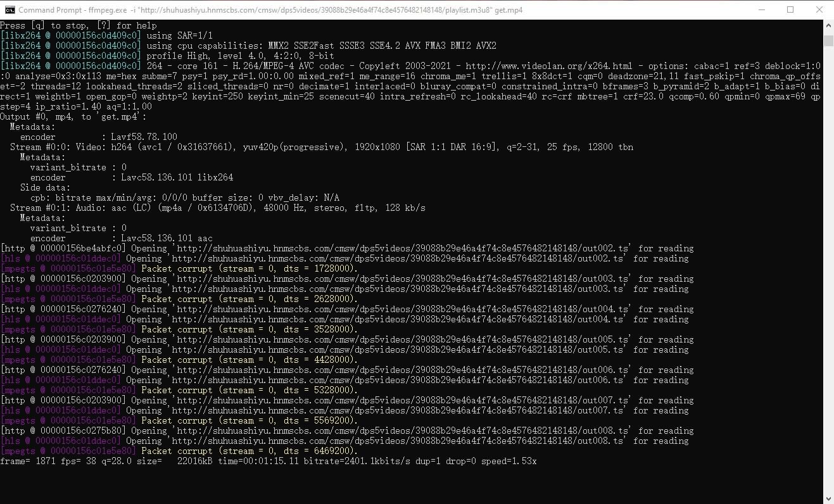The height and width of the screenshot is (504, 834).
Task: Click the Press [q] to stop line
Action: coord(76,25)
